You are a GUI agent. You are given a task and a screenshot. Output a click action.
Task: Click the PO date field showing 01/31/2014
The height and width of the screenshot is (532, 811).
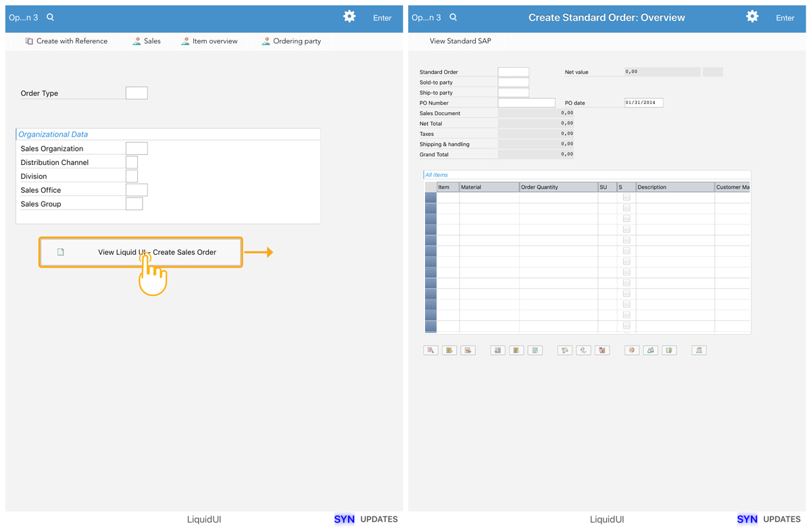(x=643, y=103)
